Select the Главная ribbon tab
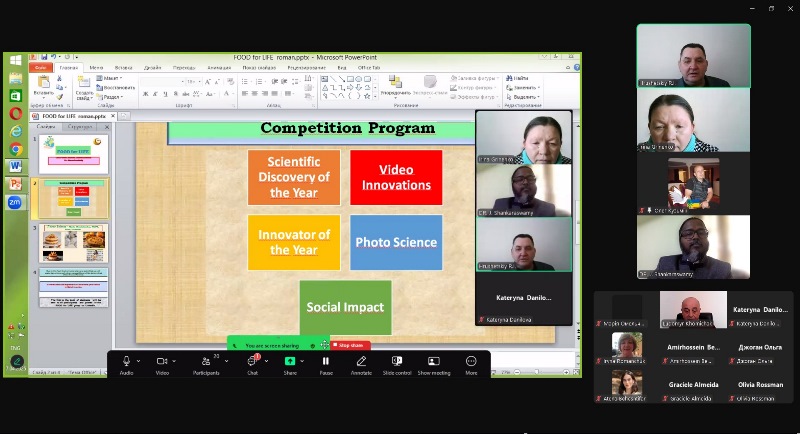Screen dimensions: 800x434 coord(68,67)
